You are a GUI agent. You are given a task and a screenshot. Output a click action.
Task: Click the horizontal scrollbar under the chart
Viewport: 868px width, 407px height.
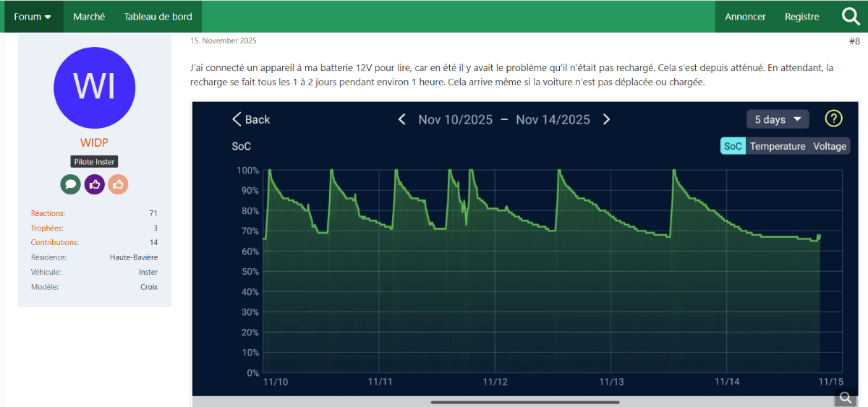tap(524, 402)
